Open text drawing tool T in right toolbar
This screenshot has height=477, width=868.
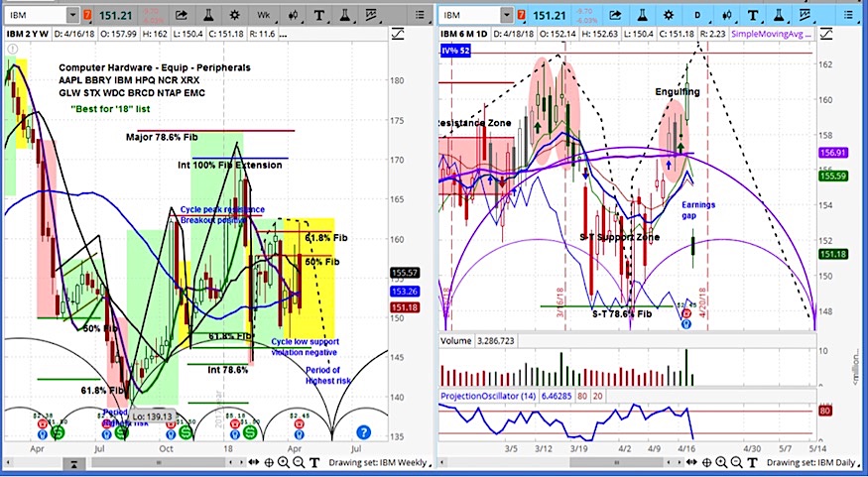tap(753, 15)
